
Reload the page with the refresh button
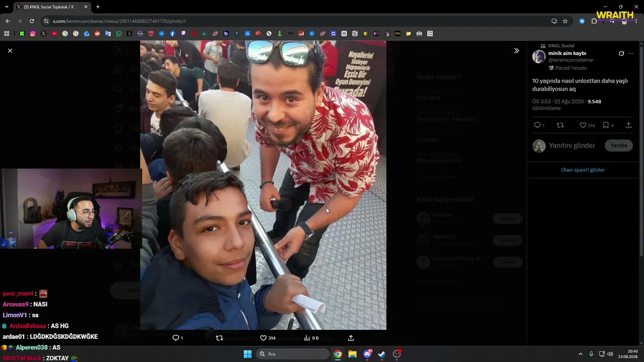tap(32, 21)
